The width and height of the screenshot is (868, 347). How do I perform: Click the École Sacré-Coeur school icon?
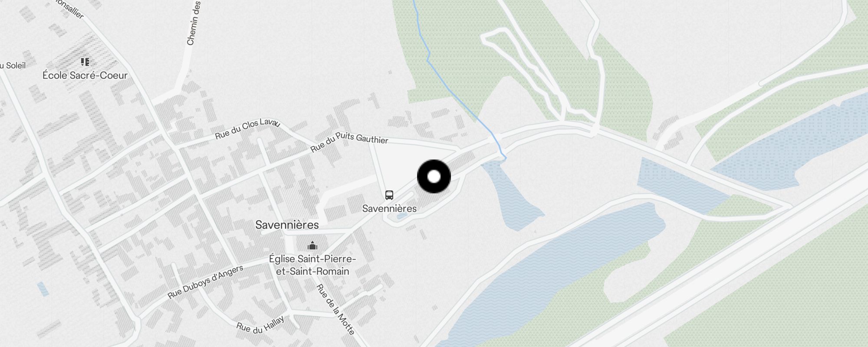click(85, 62)
